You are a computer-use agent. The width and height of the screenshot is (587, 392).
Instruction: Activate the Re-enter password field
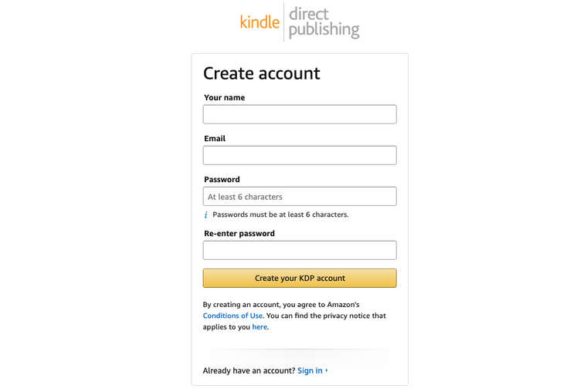[300, 250]
